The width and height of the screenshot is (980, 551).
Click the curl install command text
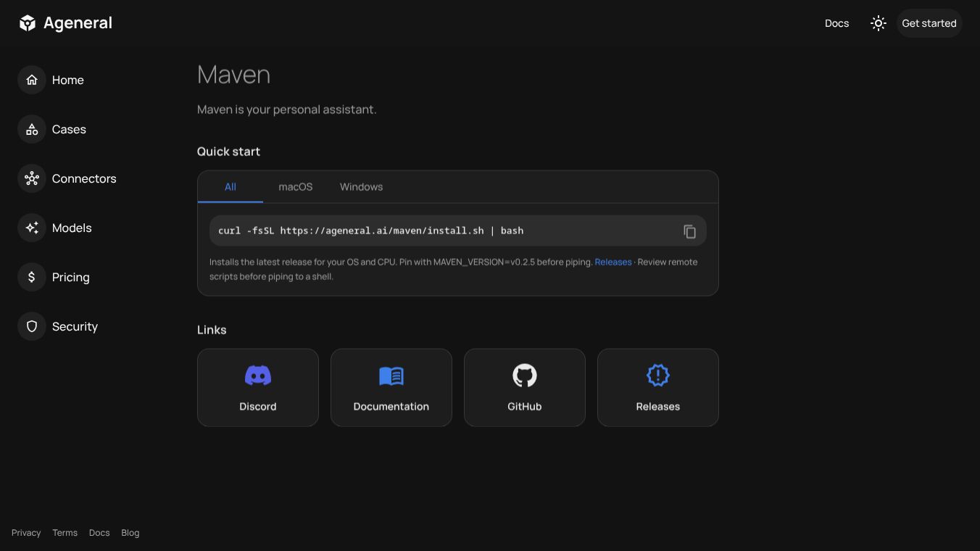370,231
